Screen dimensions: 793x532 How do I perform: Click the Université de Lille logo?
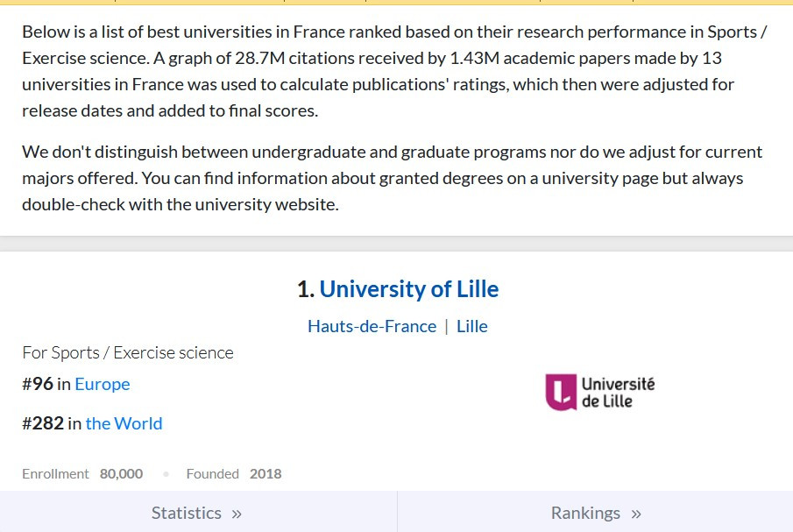tap(600, 392)
